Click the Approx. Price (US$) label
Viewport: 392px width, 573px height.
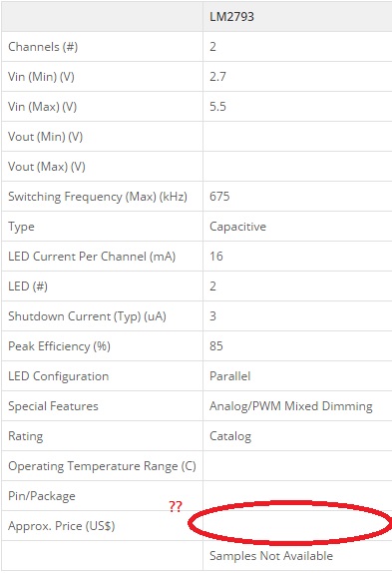click(x=61, y=526)
